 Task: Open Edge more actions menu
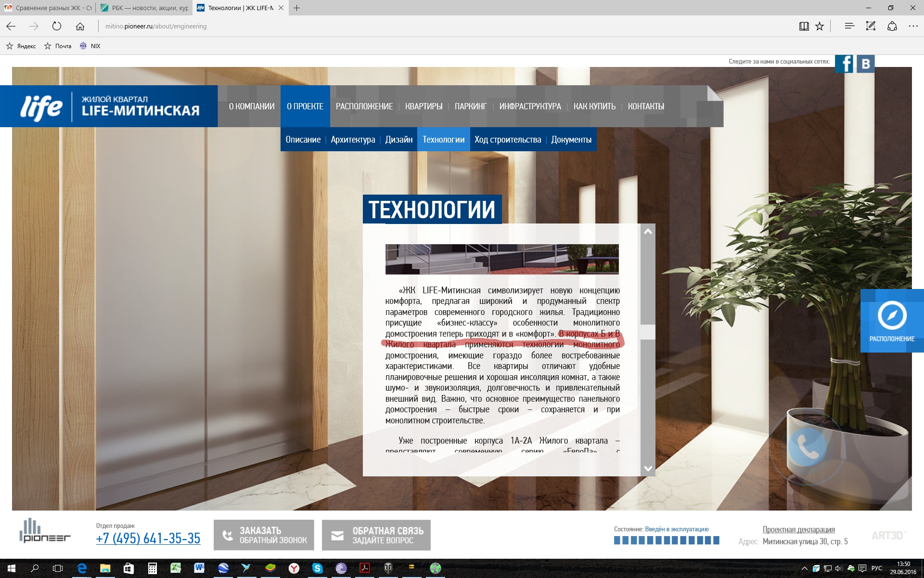913,26
